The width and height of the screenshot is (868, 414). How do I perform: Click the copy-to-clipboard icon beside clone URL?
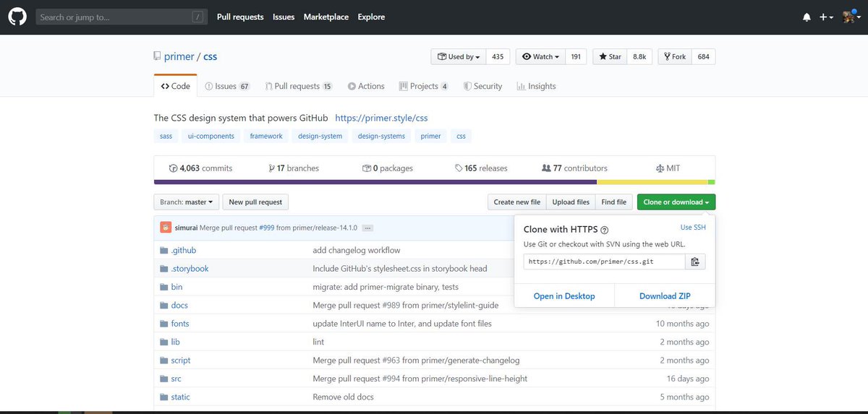(x=695, y=261)
